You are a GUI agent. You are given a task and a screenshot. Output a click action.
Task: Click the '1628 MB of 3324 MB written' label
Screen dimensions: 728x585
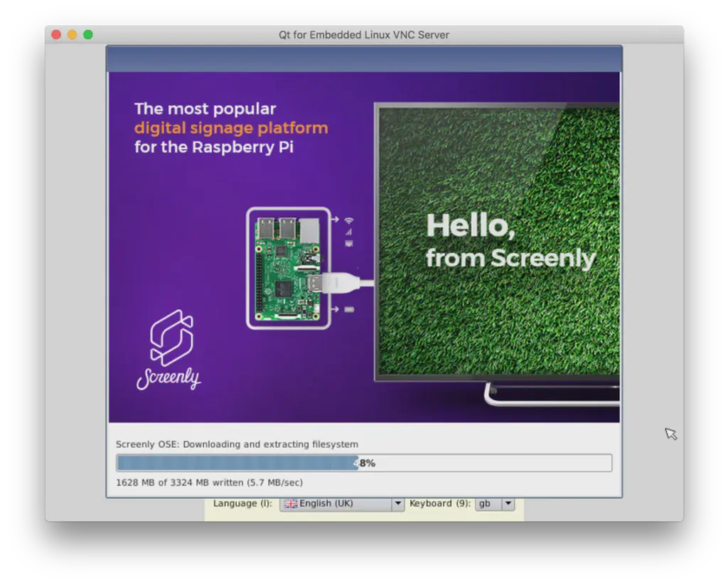pos(209,482)
